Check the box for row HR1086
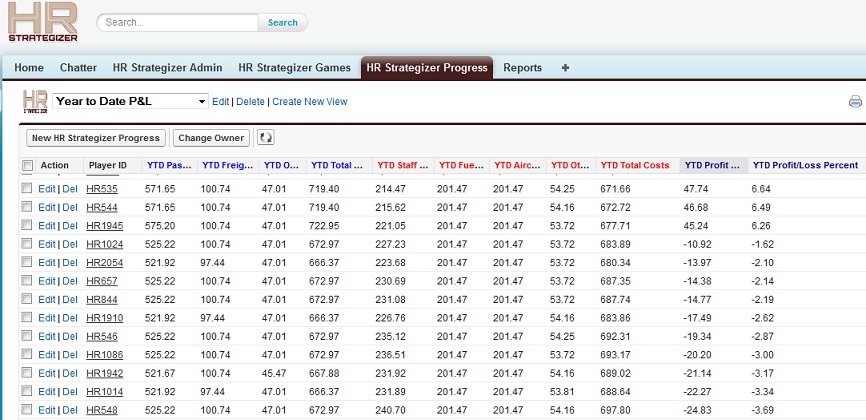This screenshot has height=420, width=866. (27, 354)
